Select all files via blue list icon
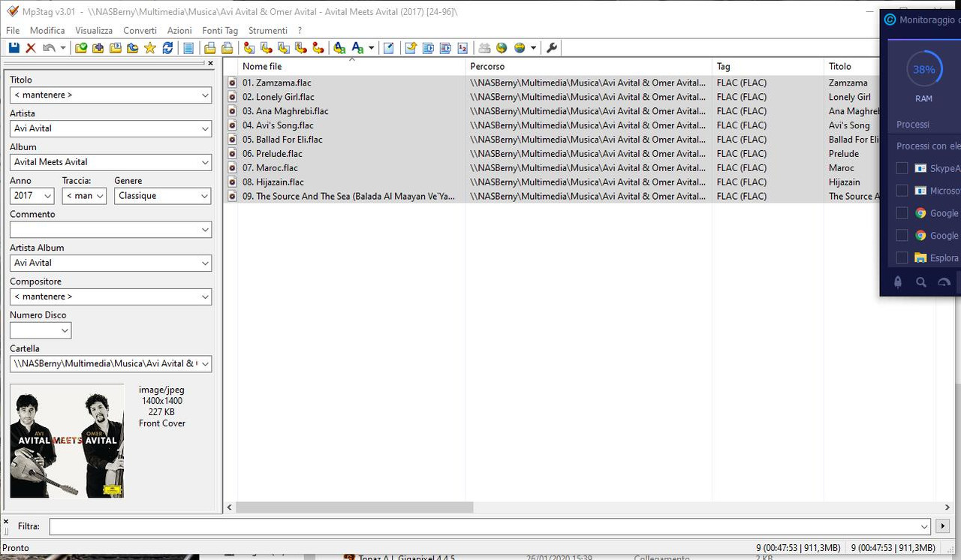 [188, 48]
